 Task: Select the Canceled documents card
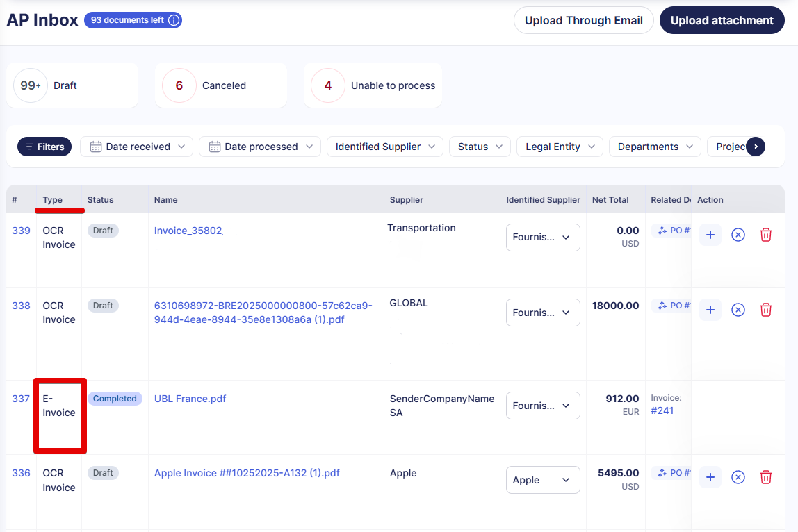tap(220, 85)
